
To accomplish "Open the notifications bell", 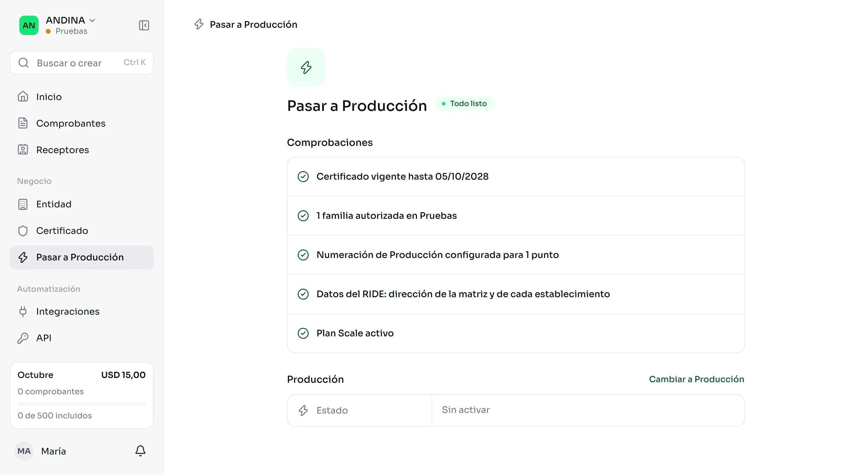I will click(x=140, y=451).
